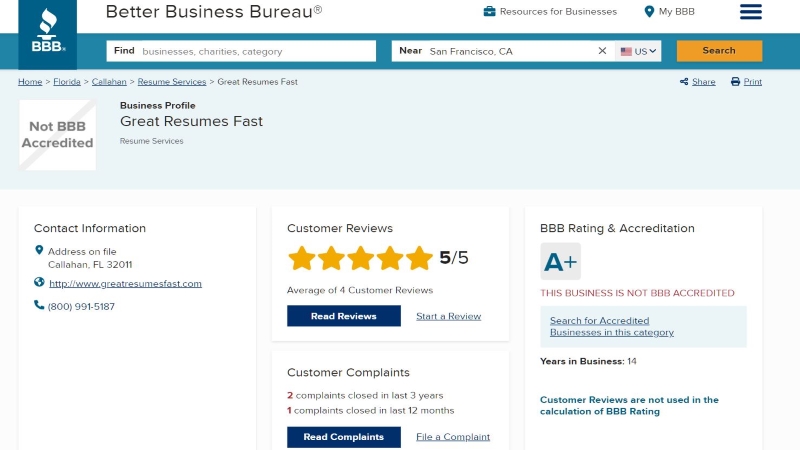
Task: Click the My BBB location pin icon
Action: pos(649,11)
